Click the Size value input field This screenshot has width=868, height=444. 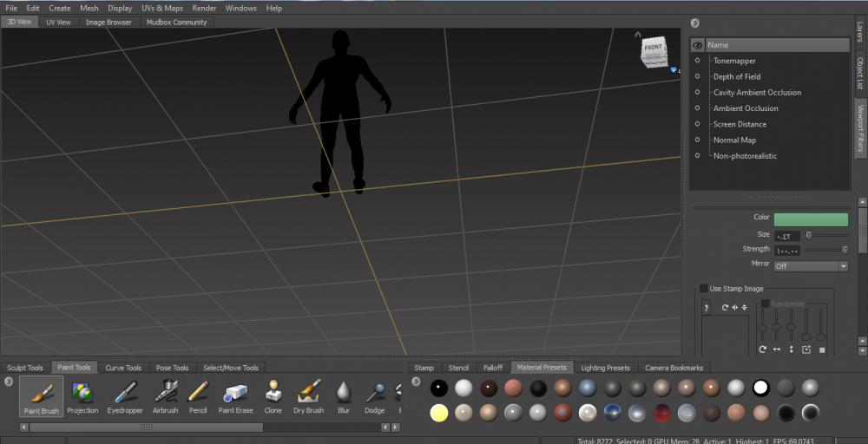tap(787, 235)
